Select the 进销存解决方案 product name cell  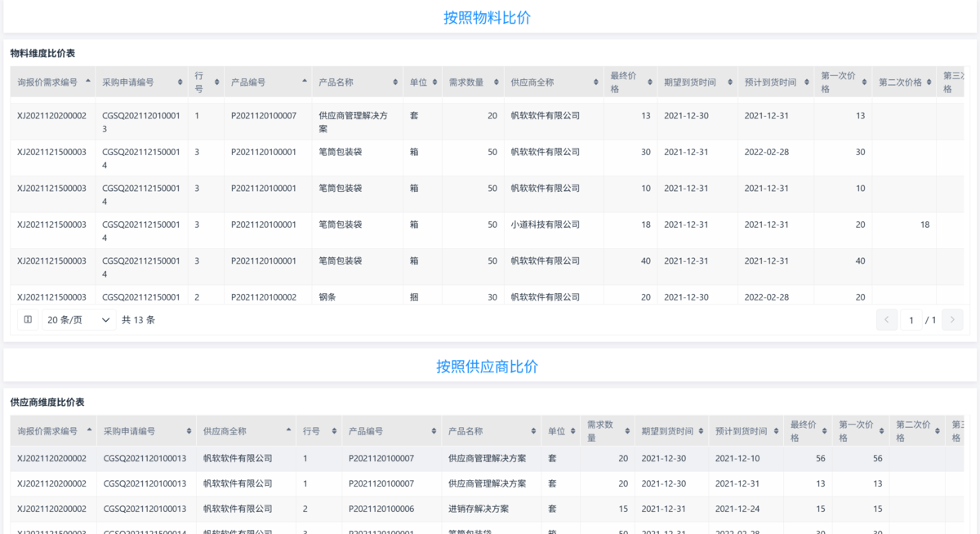coord(478,509)
